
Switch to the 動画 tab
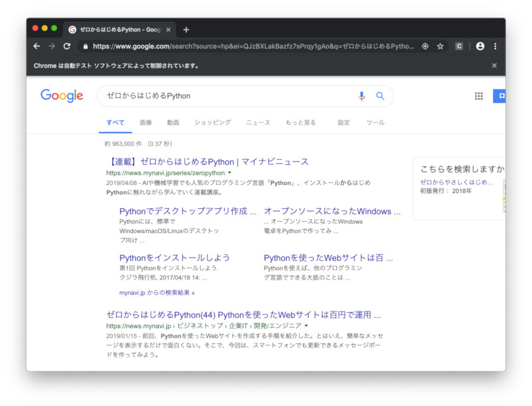[173, 122]
